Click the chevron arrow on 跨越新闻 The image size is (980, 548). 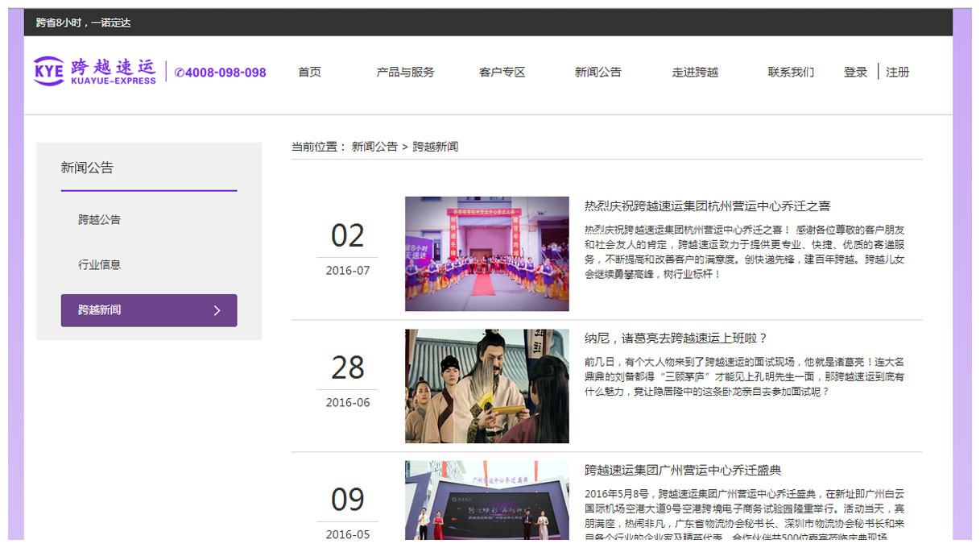coord(217,310)
